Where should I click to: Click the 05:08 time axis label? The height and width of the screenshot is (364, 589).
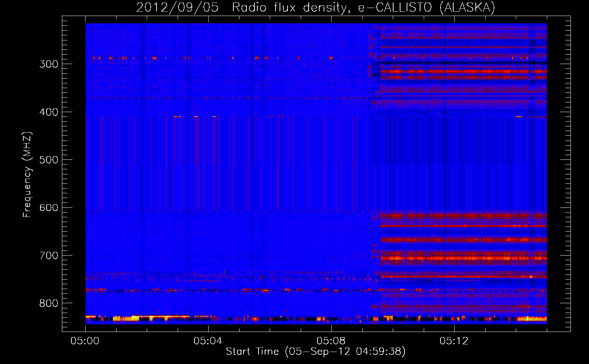tap(331, 341)
